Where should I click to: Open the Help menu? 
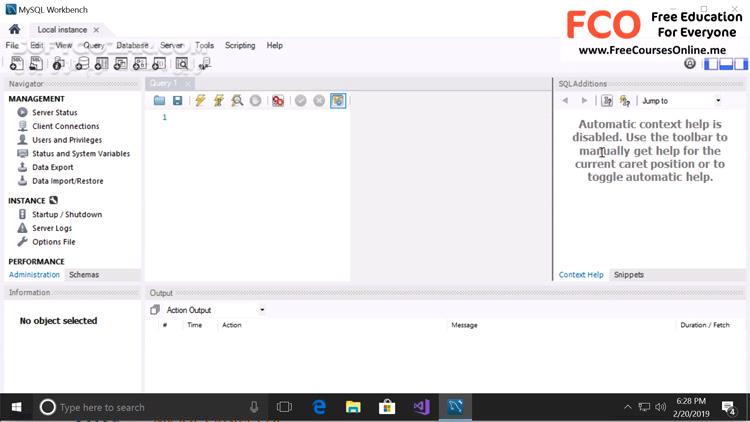[275, 45]
